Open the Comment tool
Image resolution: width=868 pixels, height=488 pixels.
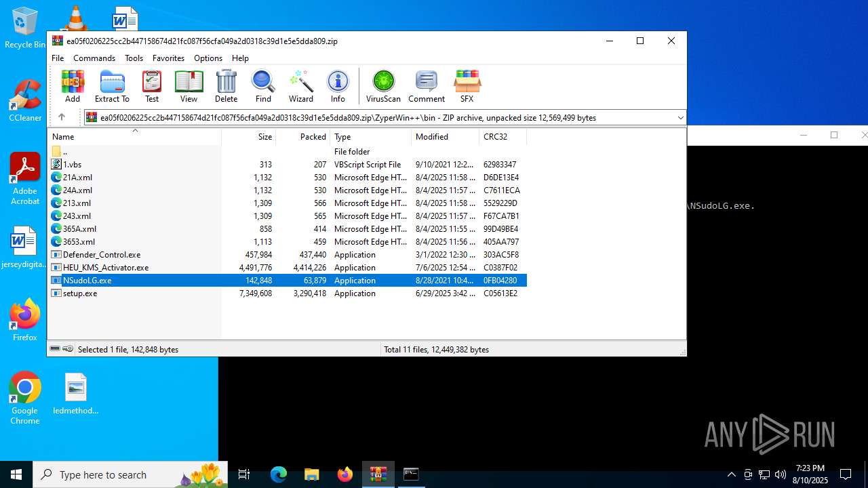427,86
